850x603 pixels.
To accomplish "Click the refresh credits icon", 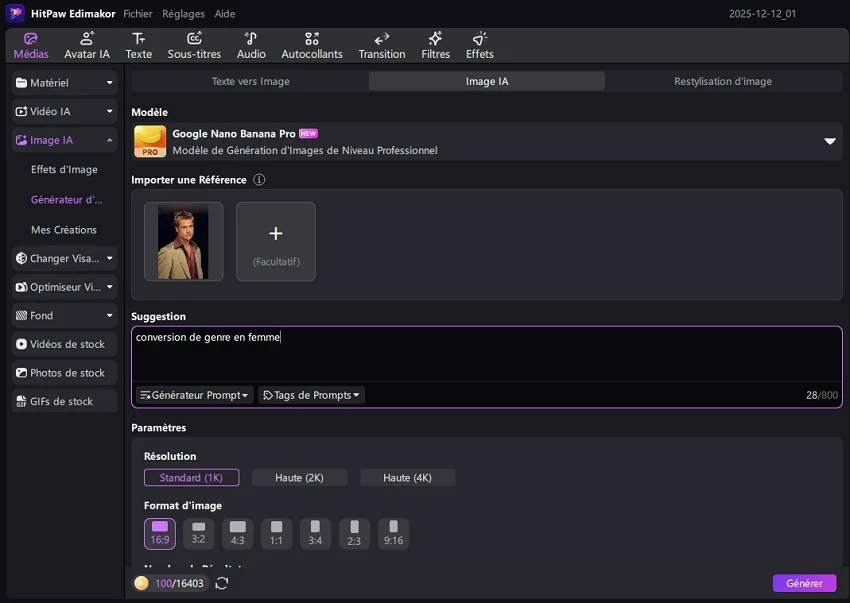I will pyautogui.click(x=222, y=583).
